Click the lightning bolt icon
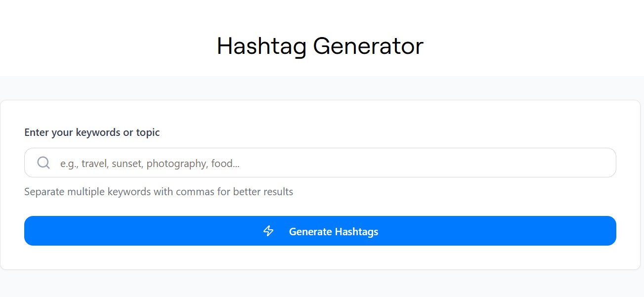The width and height of the screenshot is (644, 297). pyautogui.click(x=268, y=231)
